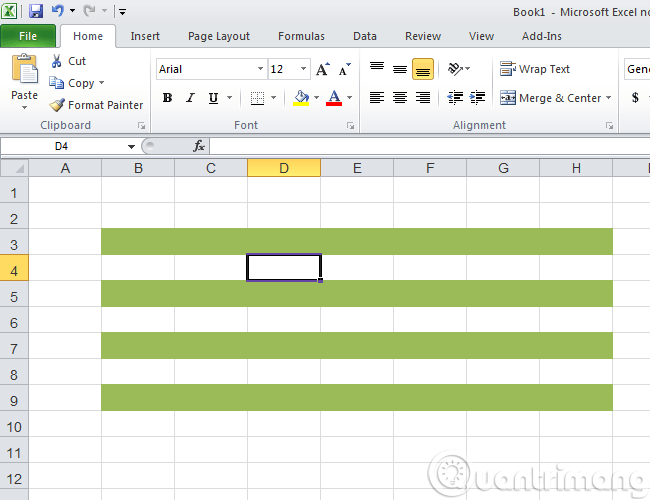Select column B header

pyautogui.click(x=138, y=168)
